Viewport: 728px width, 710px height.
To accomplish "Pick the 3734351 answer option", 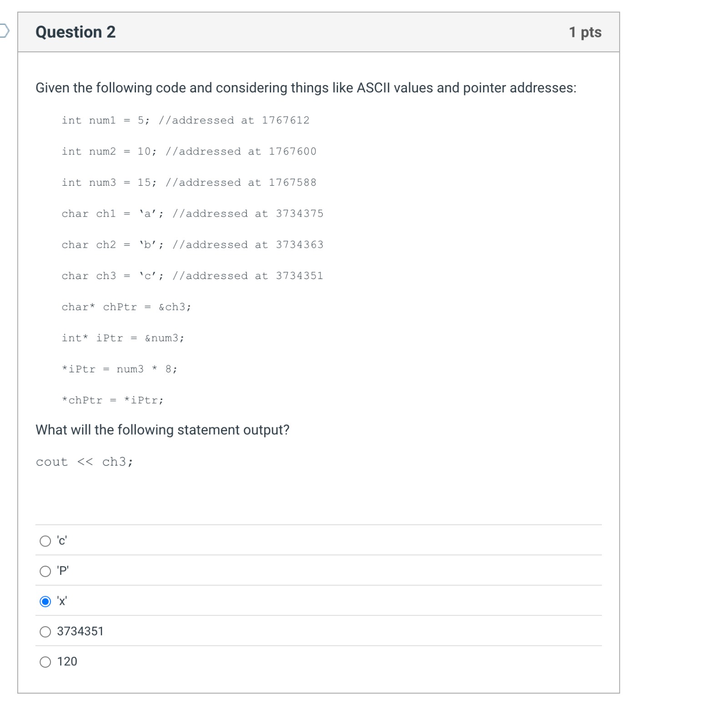I will (45, 632).
